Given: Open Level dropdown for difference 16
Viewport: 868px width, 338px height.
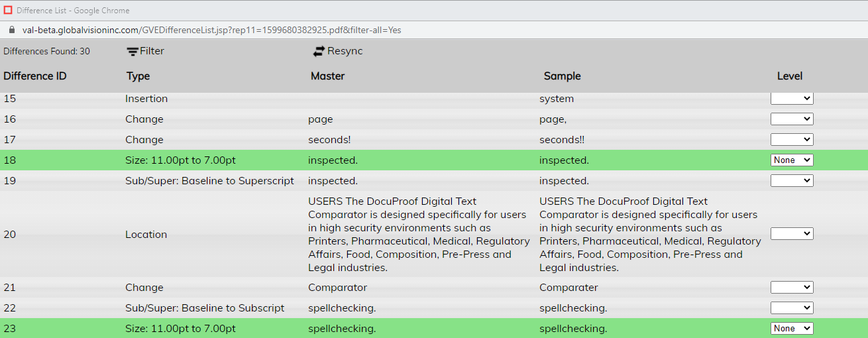Looking at the screenshot, I should pos(791,119).
